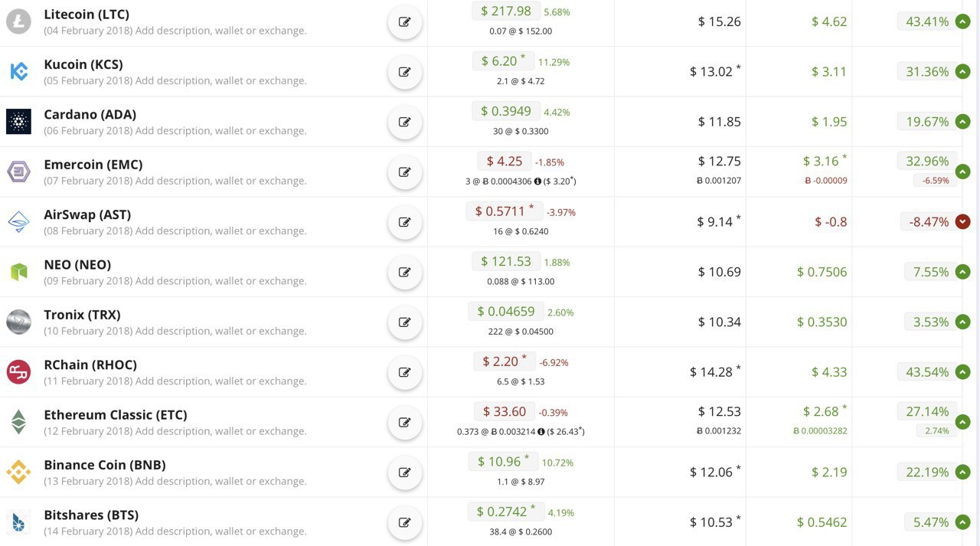Click the Binance Coin $ 10.96 price badge

click(x=505, y=461)
